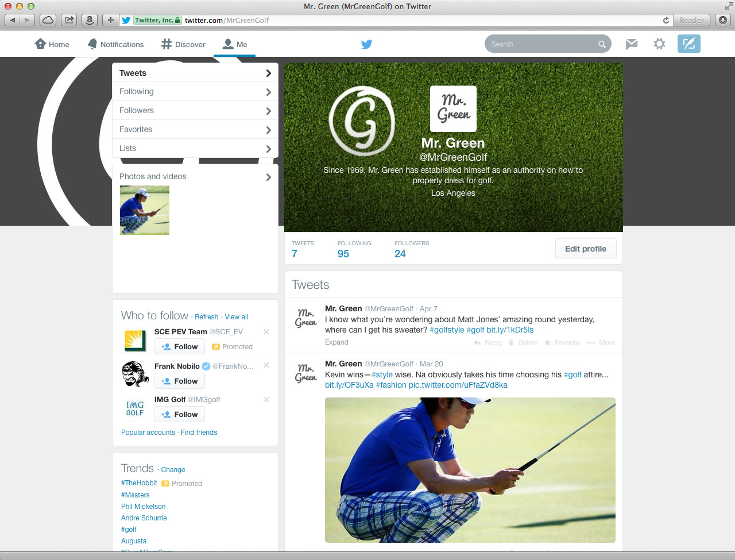Open the Phil Mickelson trend
Viewport: 735px width, 560px height.
coord(144,507)
